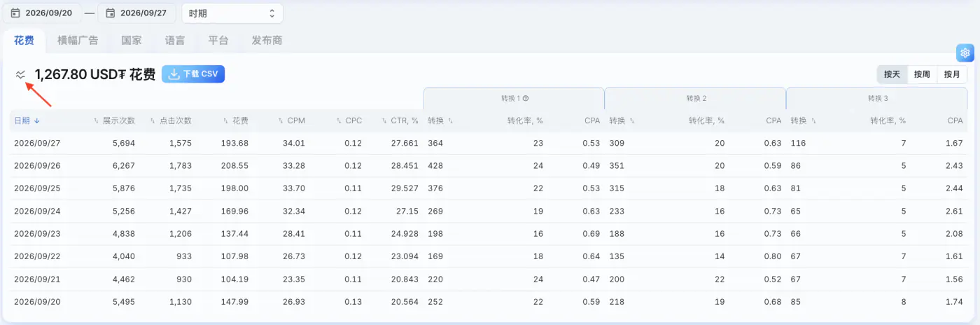Click CTR value 24.928
The width and height of the screenshot is (980, 325).
pos(406,235)
